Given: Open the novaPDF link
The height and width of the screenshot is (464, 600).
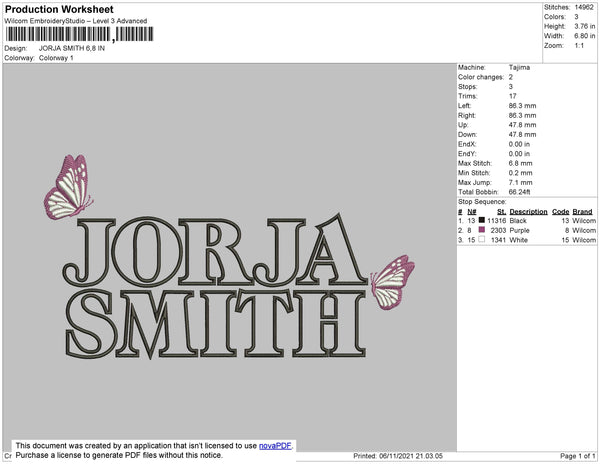Looking at the screenshot, I should point(275,446).
